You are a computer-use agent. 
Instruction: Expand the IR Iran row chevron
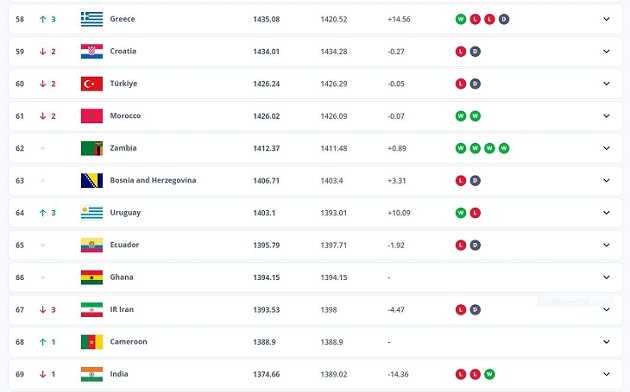pyautogui.click(x=606, y=310)
